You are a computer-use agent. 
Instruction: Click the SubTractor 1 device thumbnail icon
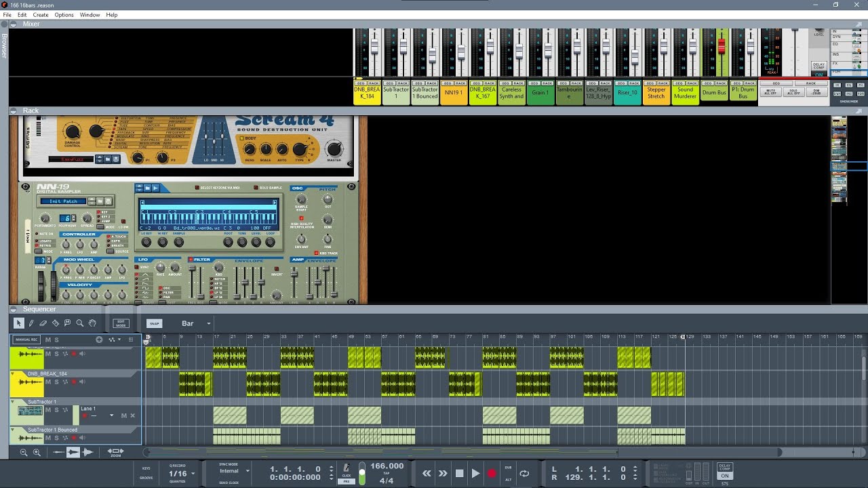pyautogui.click(x=31, y=411)
